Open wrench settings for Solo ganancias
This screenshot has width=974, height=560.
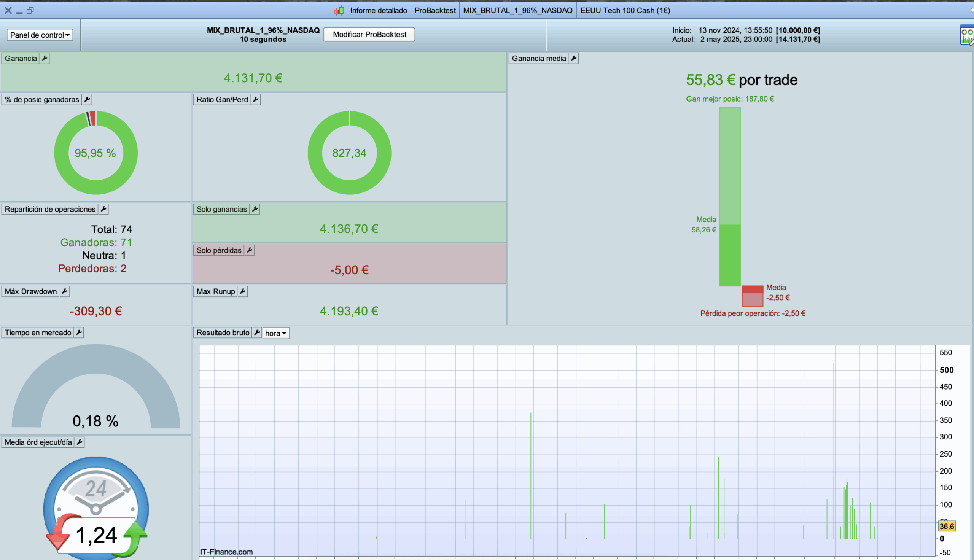(x=255, y=209)
